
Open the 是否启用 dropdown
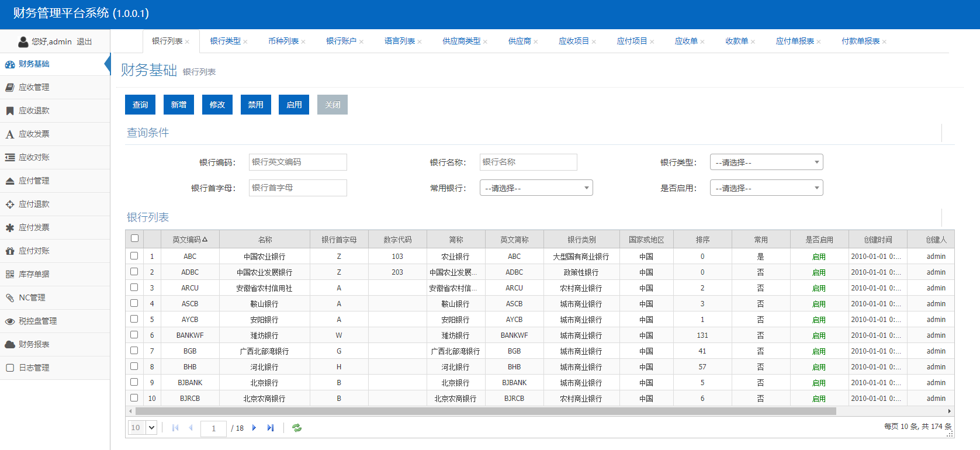click(766, 188)
